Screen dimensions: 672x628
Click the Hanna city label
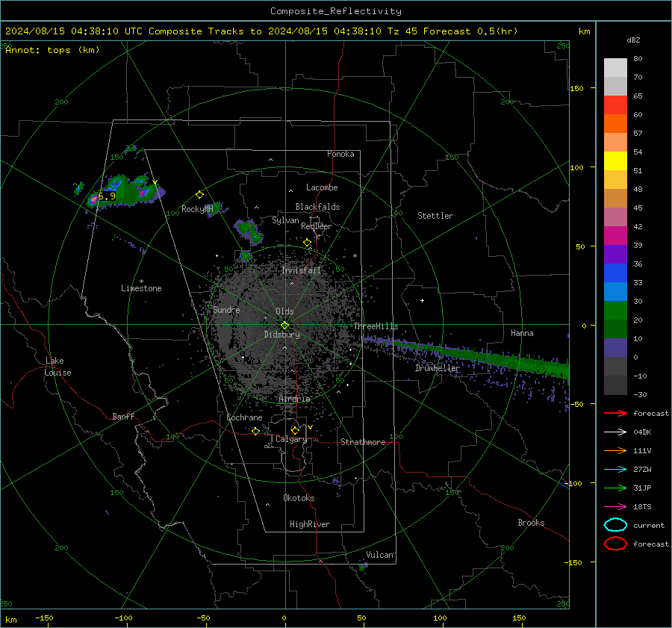click(522, 333)
